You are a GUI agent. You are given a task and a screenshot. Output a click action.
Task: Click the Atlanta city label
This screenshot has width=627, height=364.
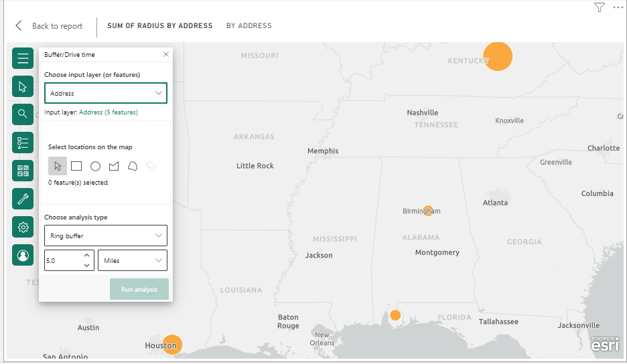click(495, 203)
